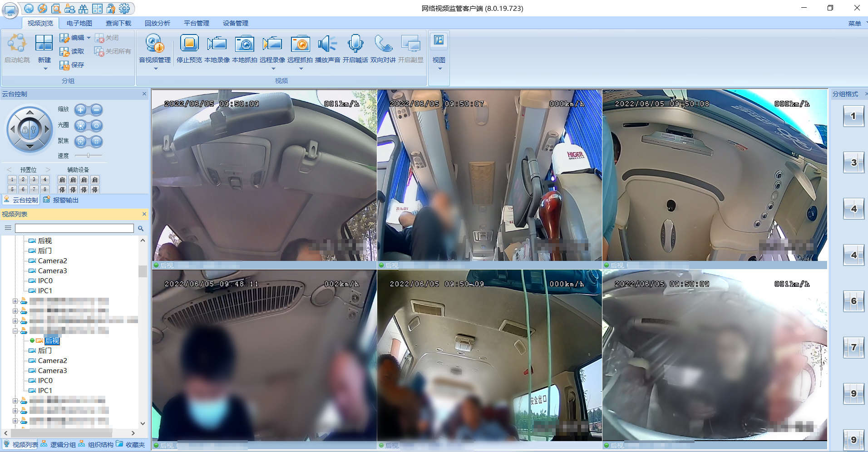Select preset position 3 button
The width and height of the screenshot is (868, 452).
[x=34, y=180]
